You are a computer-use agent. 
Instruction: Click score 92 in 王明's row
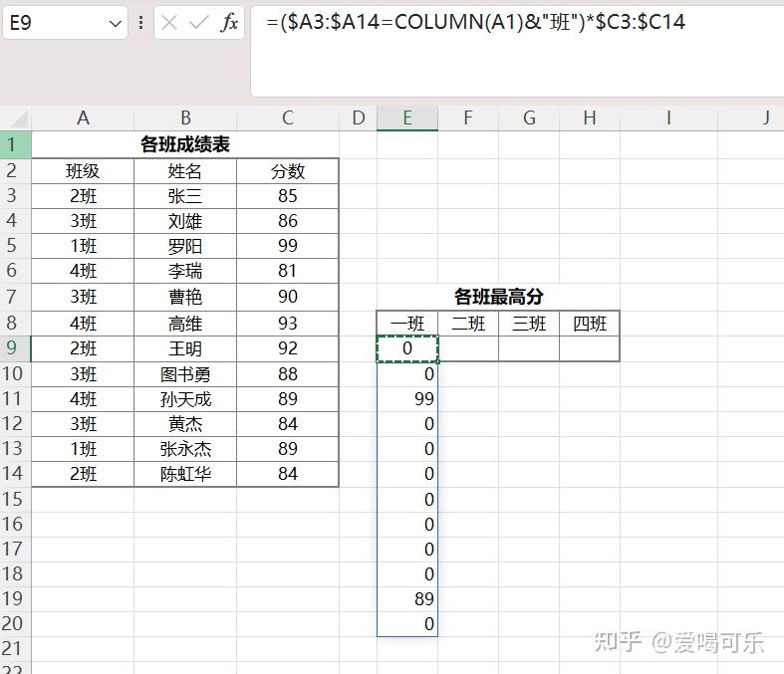tap(288, 348)
